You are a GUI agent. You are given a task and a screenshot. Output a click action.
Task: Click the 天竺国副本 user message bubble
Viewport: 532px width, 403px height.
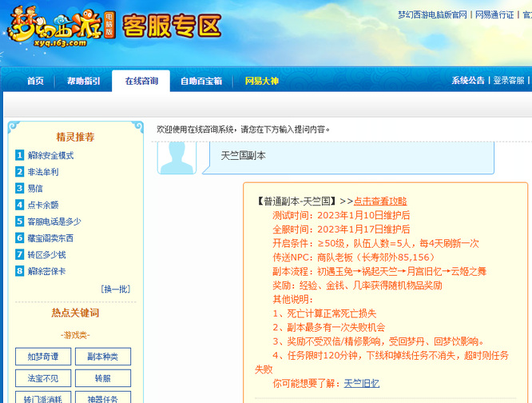(x=348, y=158)
